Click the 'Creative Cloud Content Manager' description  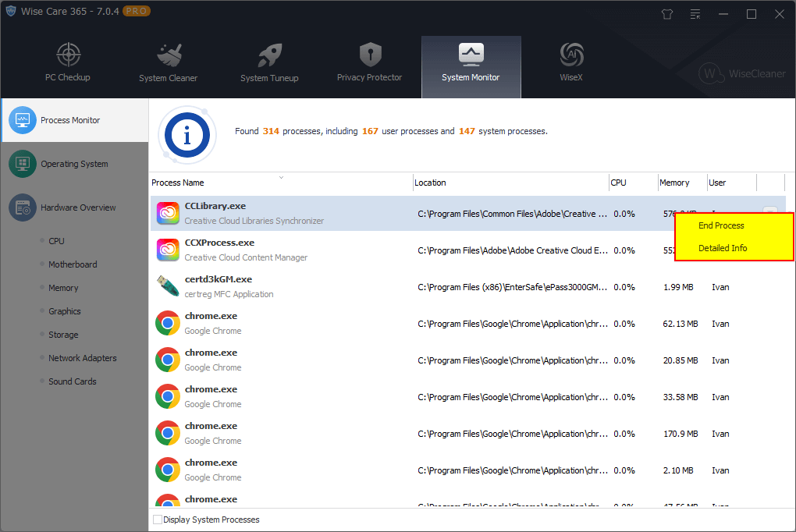(x=246, y=257)
